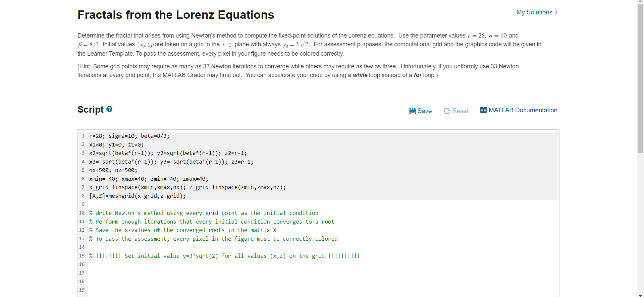
Task: Click the bold 'for' word in hint
Action: click(x=418, y=75)
